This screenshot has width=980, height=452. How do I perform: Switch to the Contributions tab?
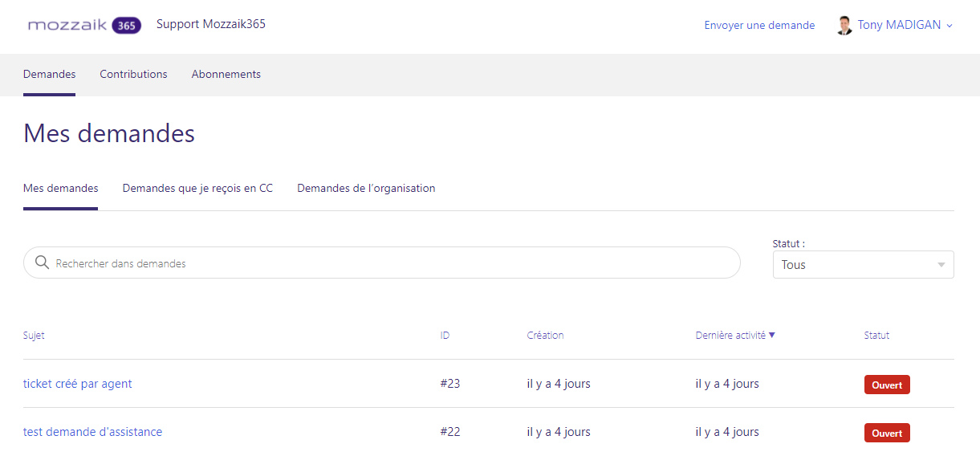tap(133, 74)
